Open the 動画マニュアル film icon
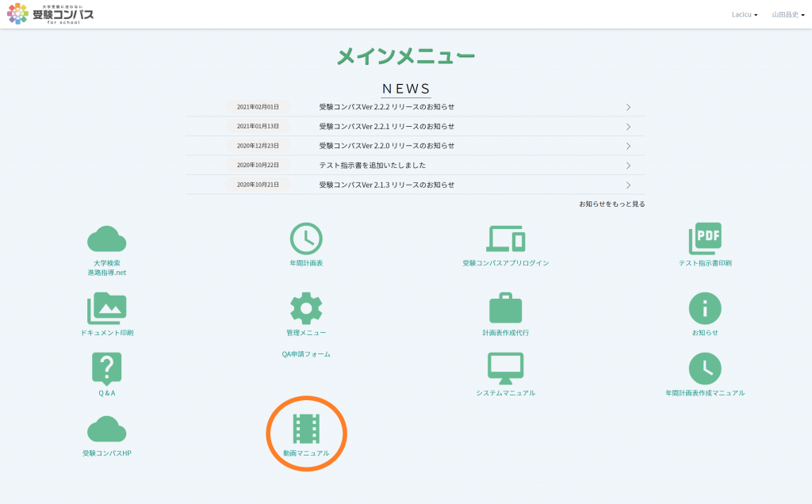This screenshot has height=504, width=812. click(x=306, y=429)
